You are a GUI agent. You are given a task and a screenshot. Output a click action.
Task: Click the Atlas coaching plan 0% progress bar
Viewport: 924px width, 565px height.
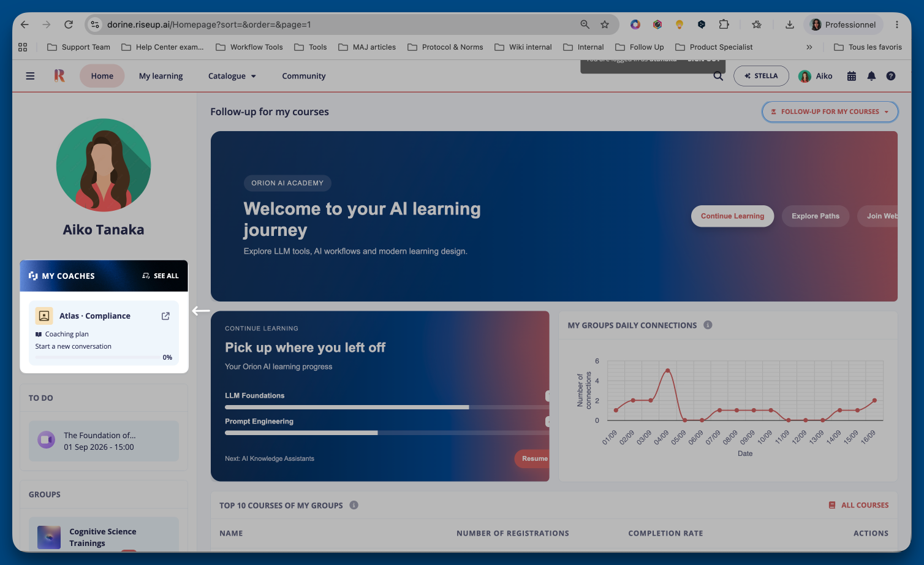(x=97, y=357)
